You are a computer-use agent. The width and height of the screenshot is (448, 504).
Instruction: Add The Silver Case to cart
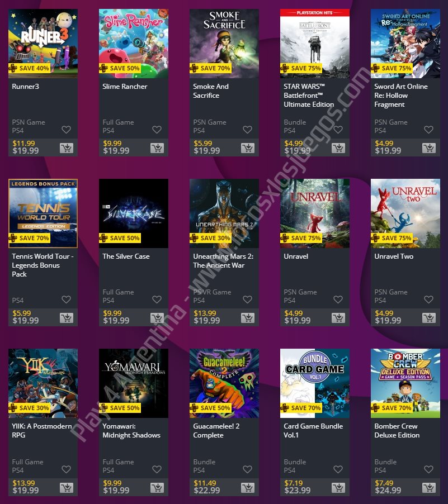[157, 318]
